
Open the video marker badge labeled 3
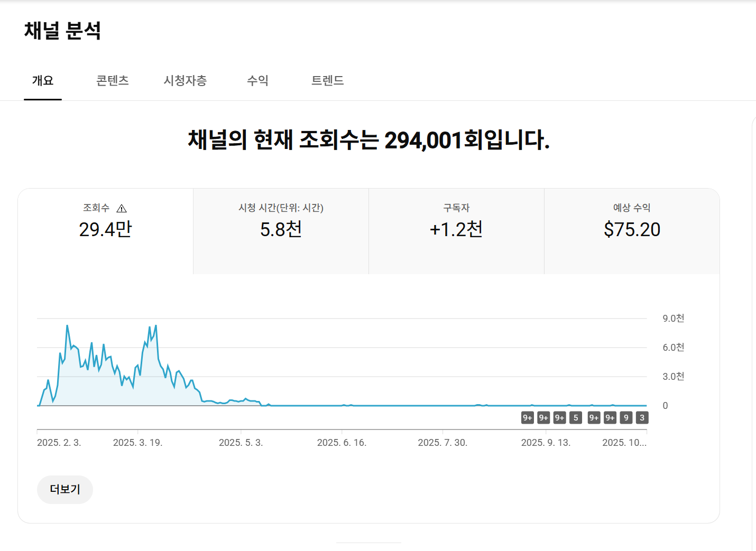[642, 418]
